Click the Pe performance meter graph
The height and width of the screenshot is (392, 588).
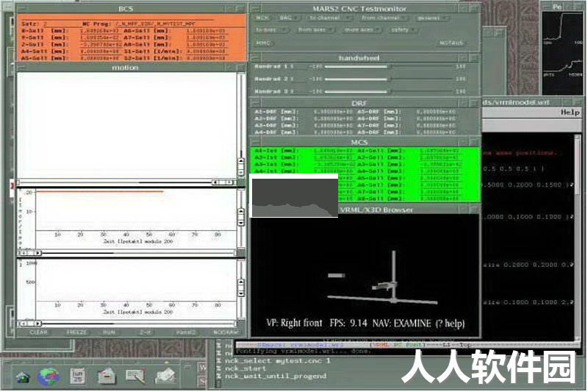click(563, 52)
